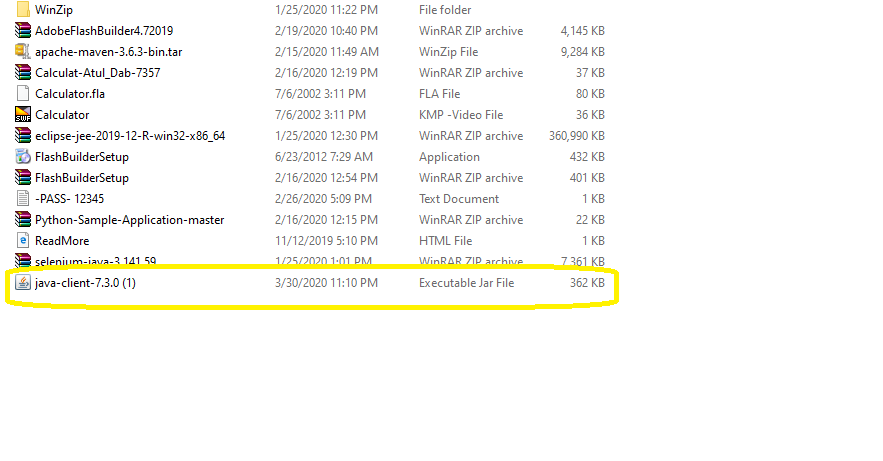Image resolution: width=883 pixels, height=461 pixels.
Task: Click the FlashBuilderSetup Application installer icon
Action: 23,156
